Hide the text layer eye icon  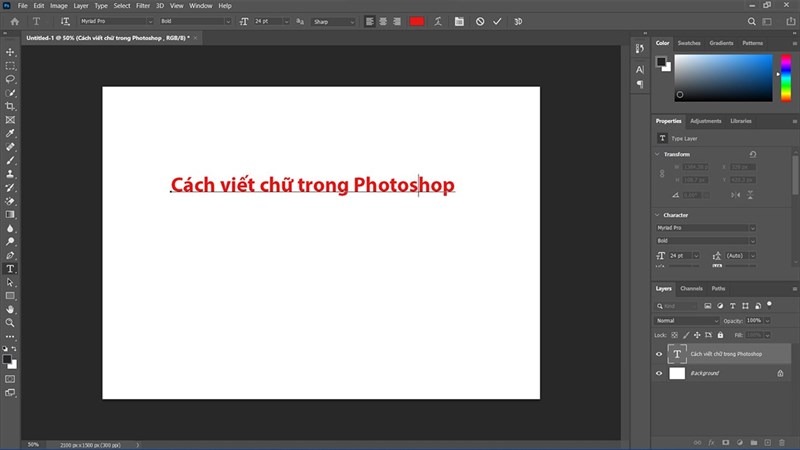659,354
